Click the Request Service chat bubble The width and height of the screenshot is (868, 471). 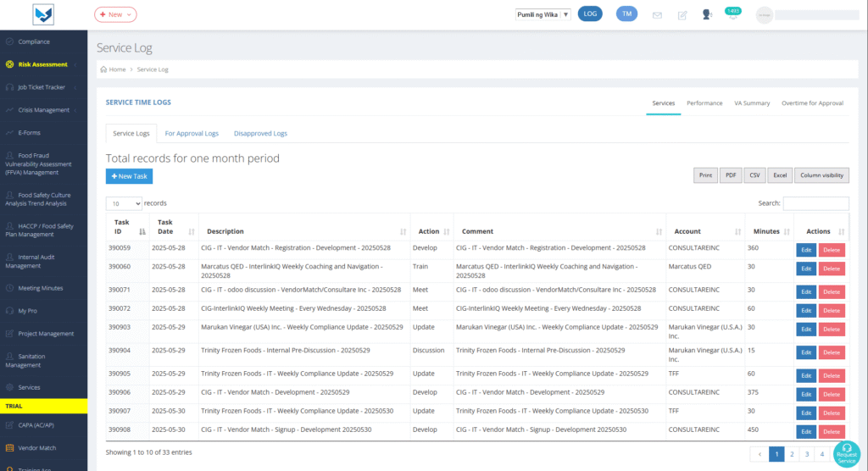click(847, 454)
